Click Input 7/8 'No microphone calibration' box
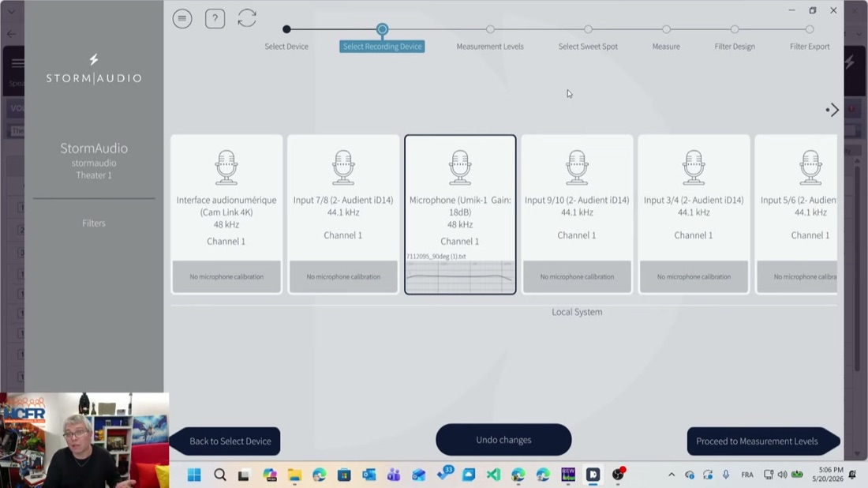The image size is (868, 488). pos(343,276)
